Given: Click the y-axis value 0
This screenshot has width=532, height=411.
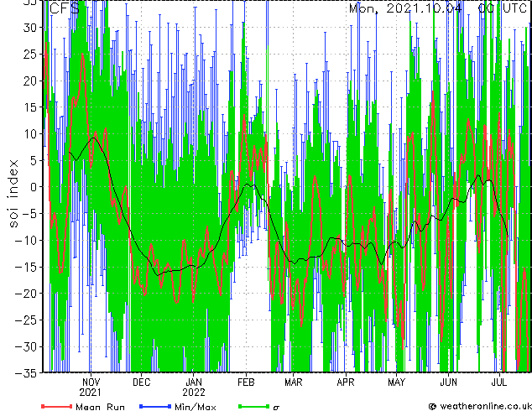Looking at the screenshot, I should (33, 187).
